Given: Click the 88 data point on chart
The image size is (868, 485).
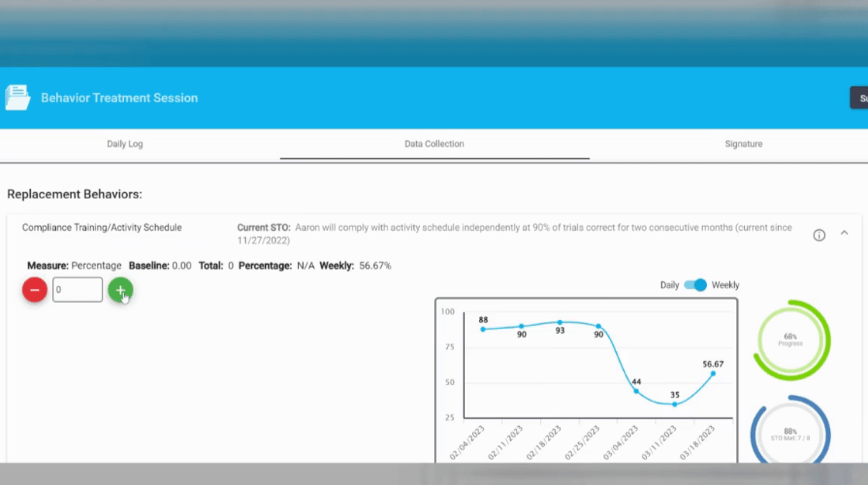Looking at the screenshot, I should [484, 329].
